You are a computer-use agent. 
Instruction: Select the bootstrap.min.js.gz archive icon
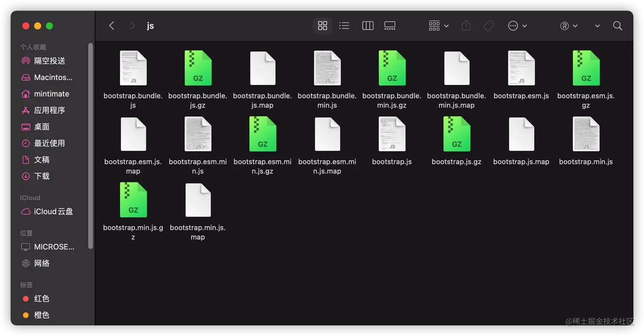point(133,200)
